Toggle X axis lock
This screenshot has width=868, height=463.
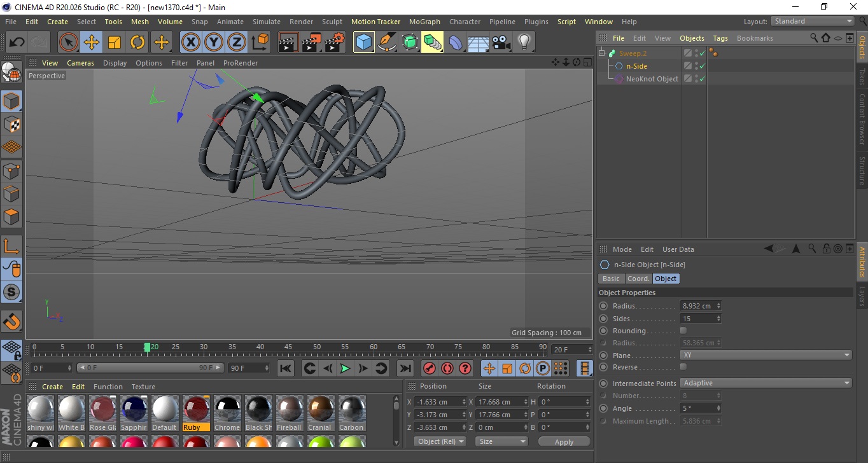(190, 43)
